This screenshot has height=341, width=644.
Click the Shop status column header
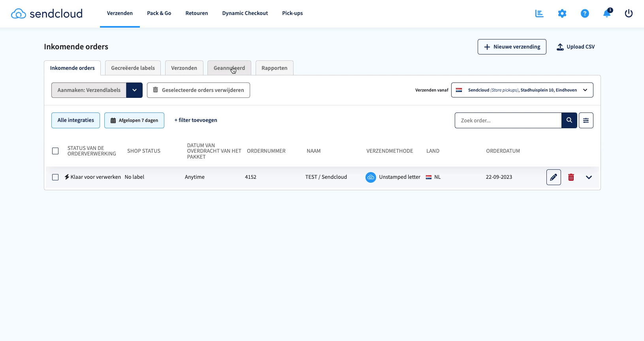(144, 151)
